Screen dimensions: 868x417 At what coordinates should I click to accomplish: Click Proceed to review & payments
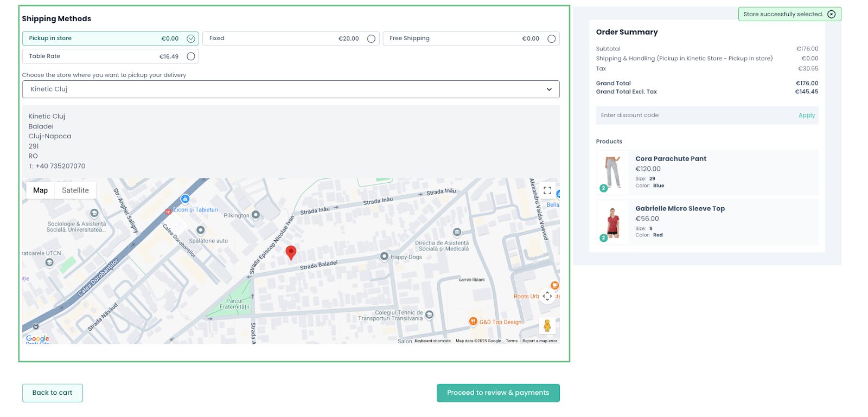[x=497, y=393]
